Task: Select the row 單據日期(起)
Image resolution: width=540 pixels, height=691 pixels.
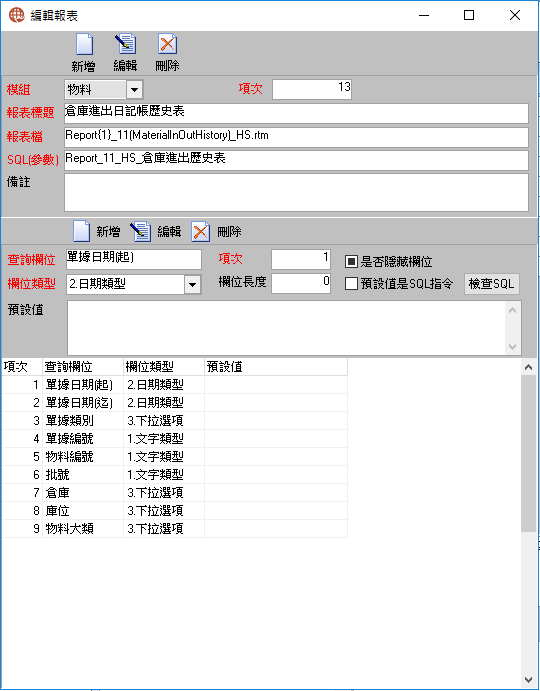Action: tap(175, 385)
